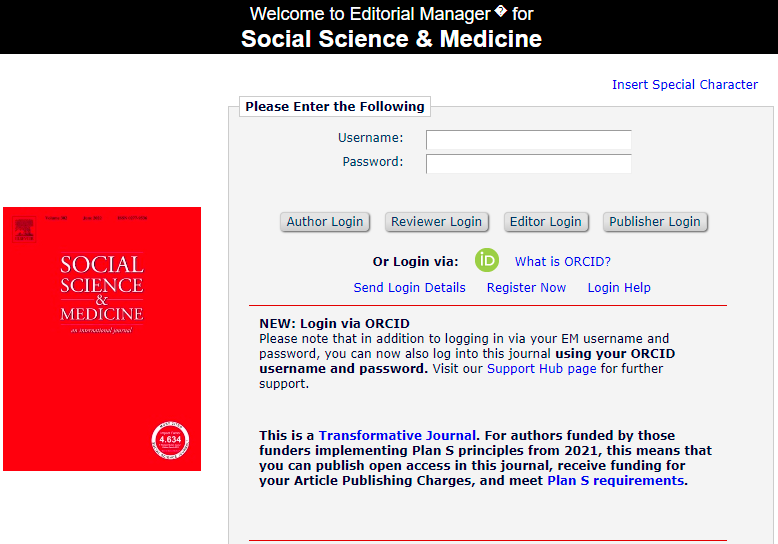Open the What is ORCID? link
The width and height of the screenshot is (778, 544).
pos(562,262)
